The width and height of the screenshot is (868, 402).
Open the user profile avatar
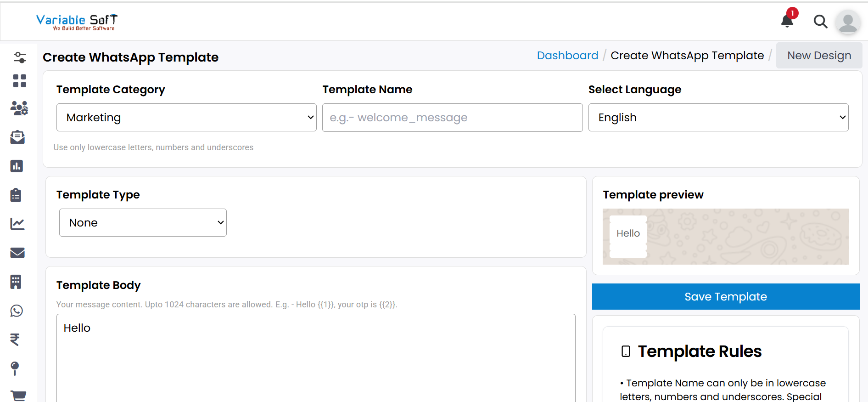coord(848,22)
